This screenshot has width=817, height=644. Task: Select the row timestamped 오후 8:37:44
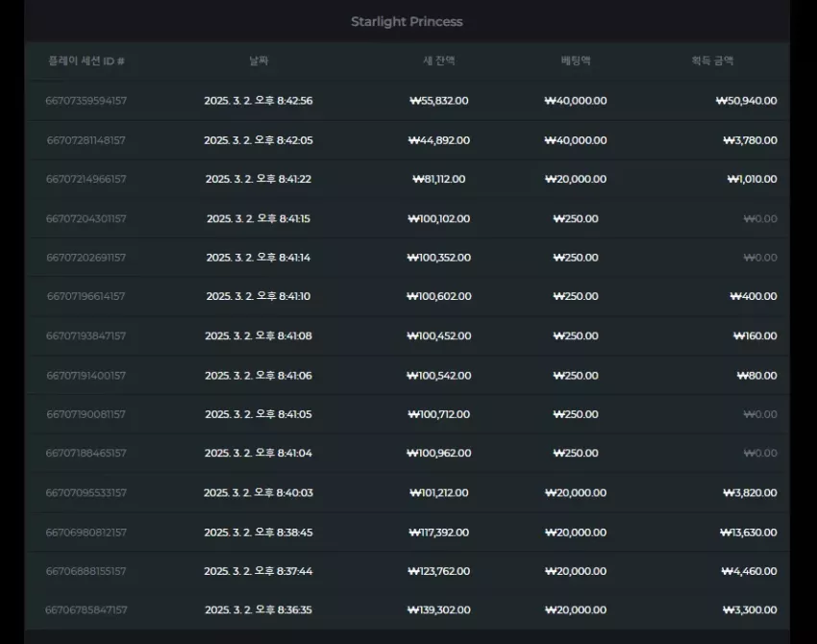click(x=407, y=571)
